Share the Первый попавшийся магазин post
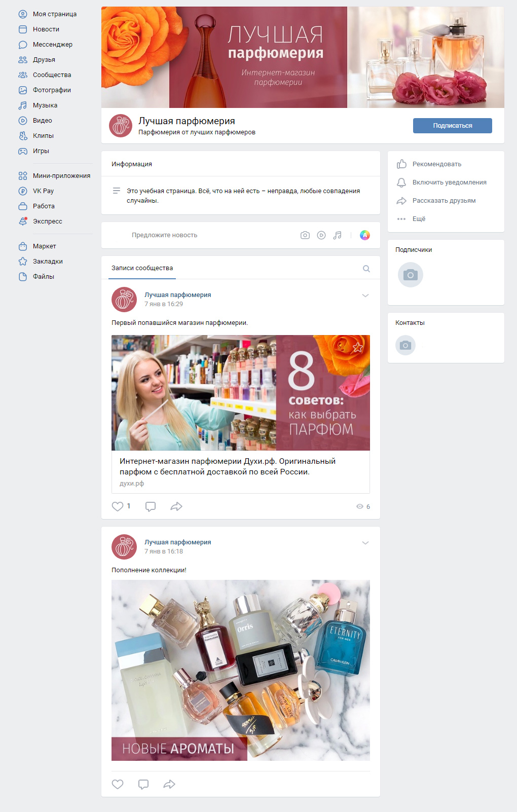The height and width of the screenshot is (812, 517). (176, 506)
